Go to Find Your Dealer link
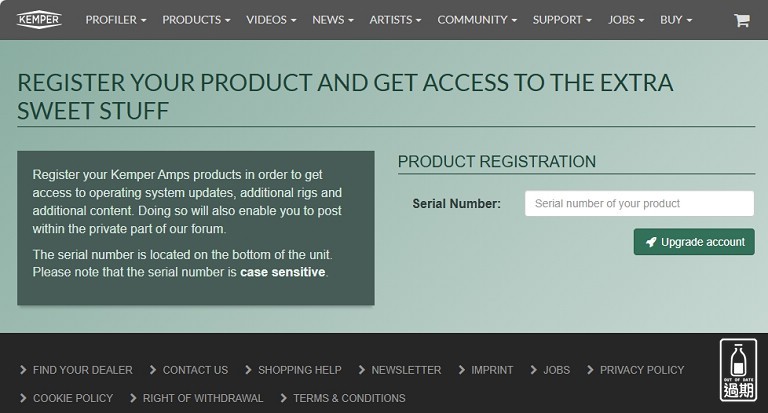 tap(82, 370)
